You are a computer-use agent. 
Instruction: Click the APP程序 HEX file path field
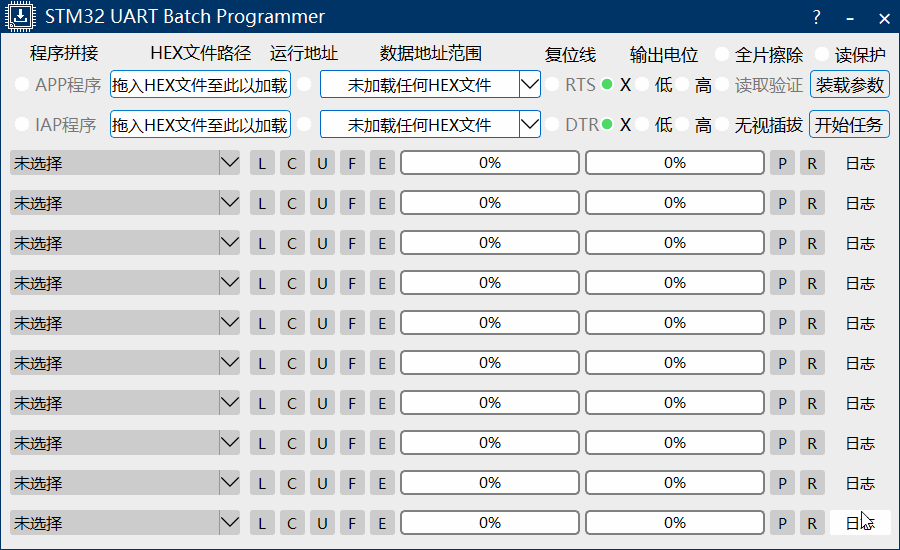200,84
